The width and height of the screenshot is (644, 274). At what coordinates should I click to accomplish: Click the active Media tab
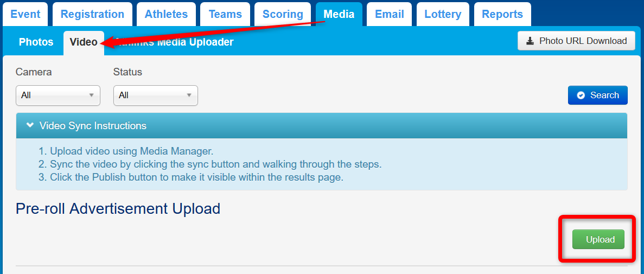click(339, 15)
